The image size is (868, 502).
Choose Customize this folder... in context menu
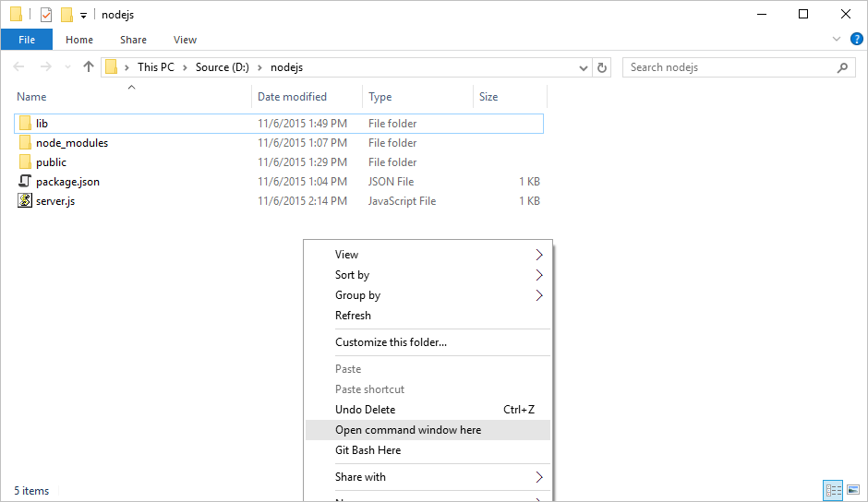(428, 342)
